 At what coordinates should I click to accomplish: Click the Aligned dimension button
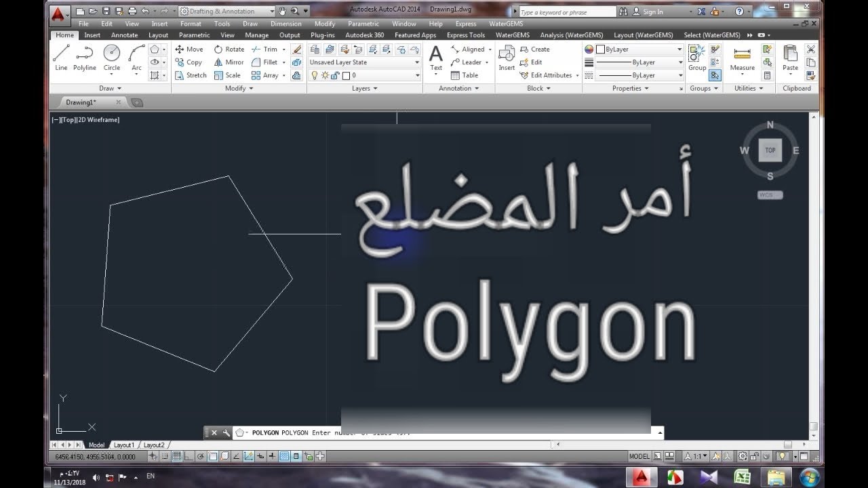click(469, 49)
